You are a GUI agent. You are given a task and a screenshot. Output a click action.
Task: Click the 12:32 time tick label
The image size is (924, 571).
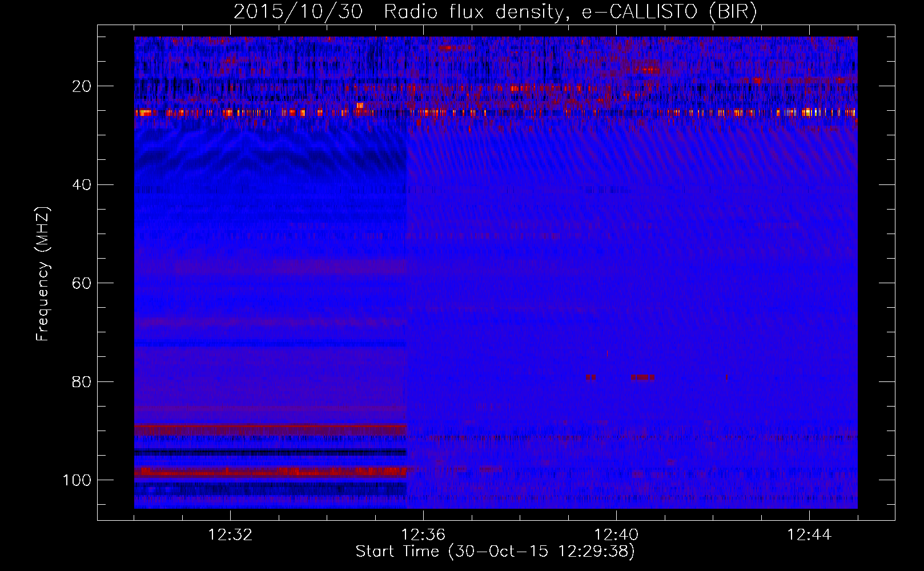[x=230, y=535]
